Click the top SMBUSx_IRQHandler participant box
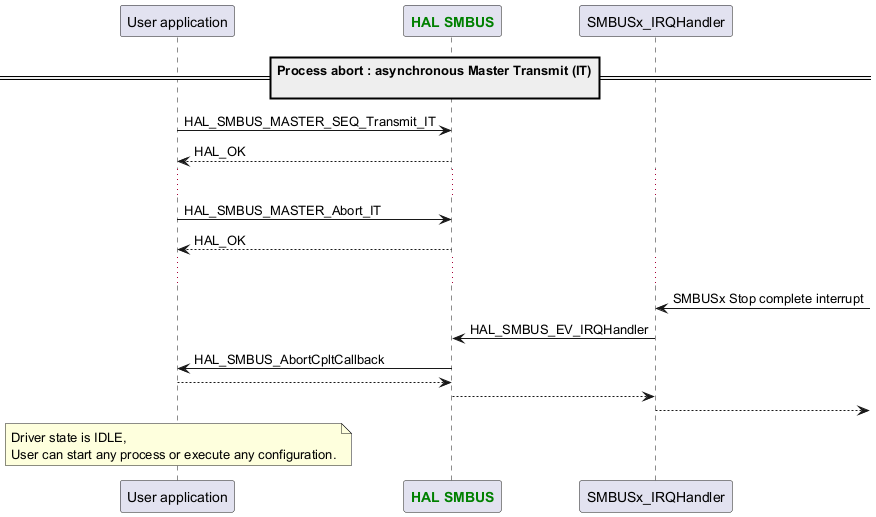This screenshot has height=517, width=876. [656, 20]
